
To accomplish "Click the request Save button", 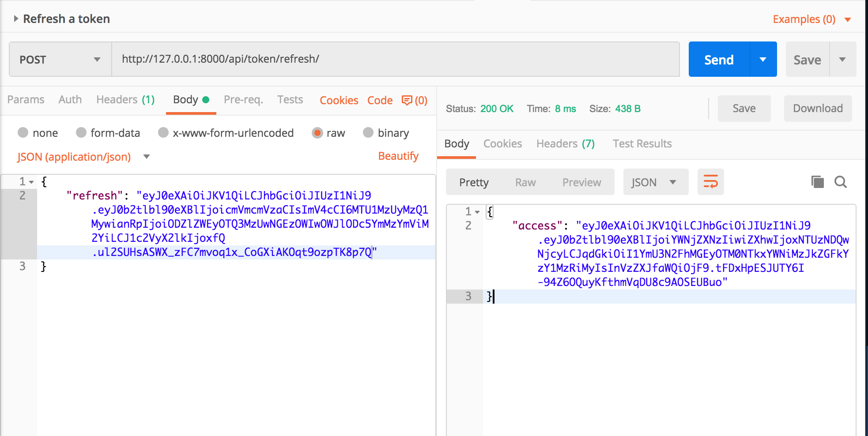I will 807,60.
